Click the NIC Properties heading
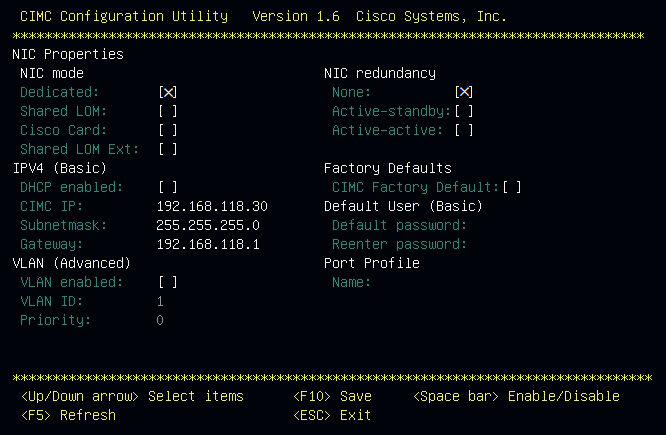 point(68,54)
